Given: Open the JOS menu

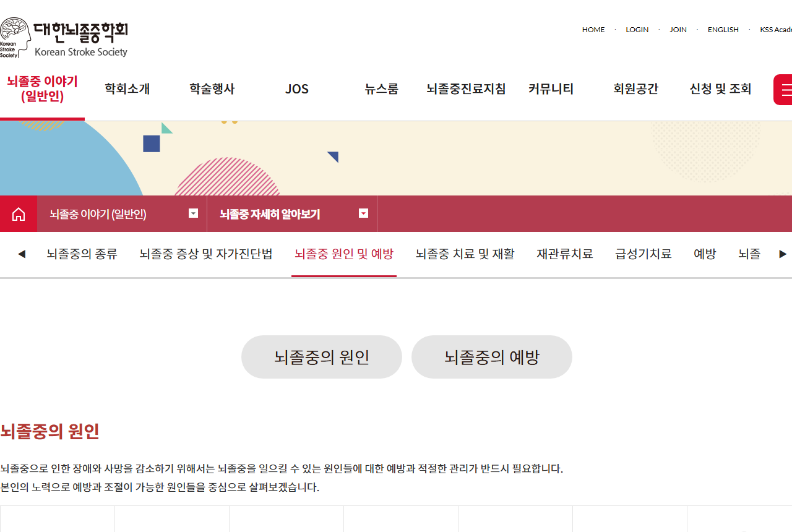Looking at the screenshot, I should click(x=297, y=89).
